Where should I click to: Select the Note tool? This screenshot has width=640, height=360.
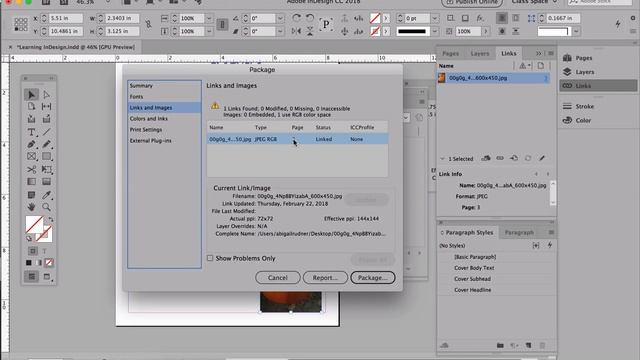click(31, 195)
